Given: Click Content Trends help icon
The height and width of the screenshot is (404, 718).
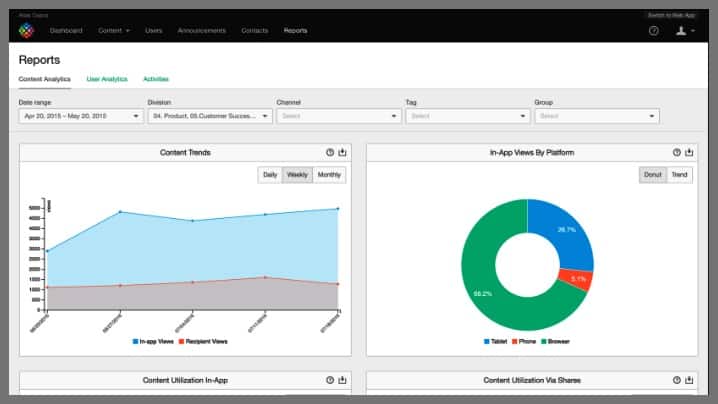Looking at the screenshot, I should tap(329, 152).
